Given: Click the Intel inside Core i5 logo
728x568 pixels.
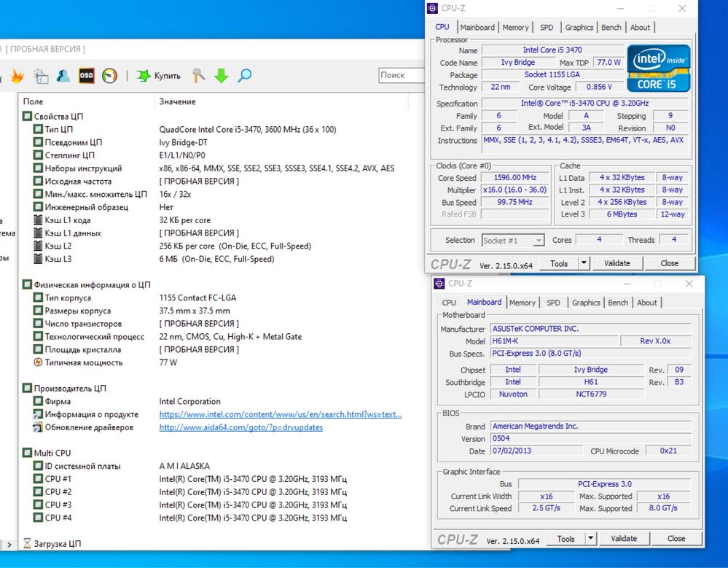Looking at the screenshot, I should (x=658, y=69).
